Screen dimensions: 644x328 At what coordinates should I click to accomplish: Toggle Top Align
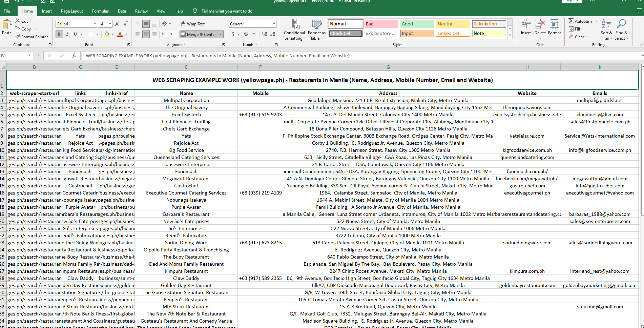pyautogui.click(x=138, y=24)
